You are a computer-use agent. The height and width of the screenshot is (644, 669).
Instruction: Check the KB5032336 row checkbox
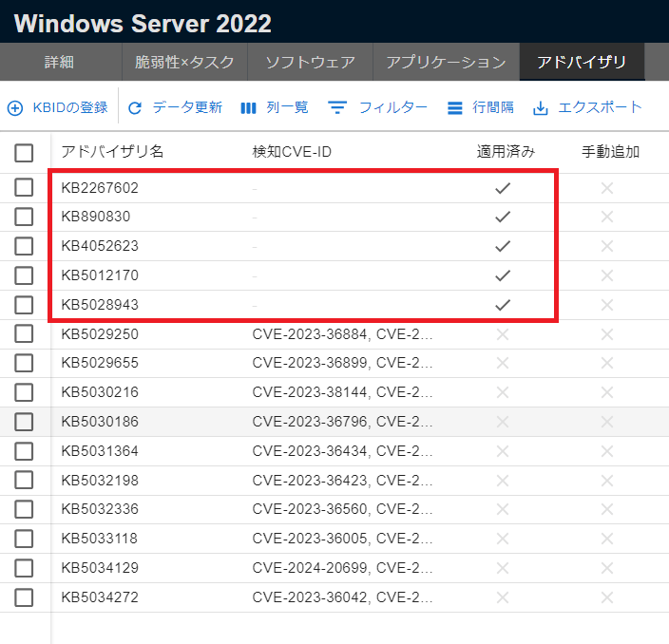[24, 509]
